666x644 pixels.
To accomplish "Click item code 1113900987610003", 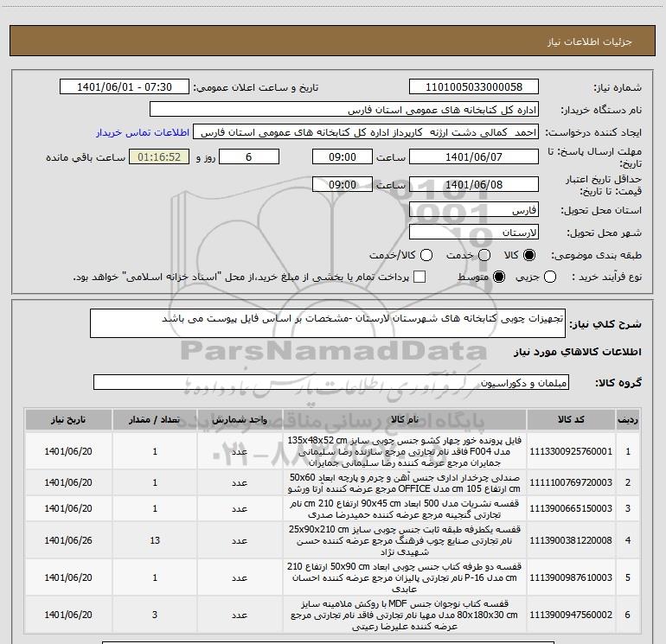I will [x=571, y=577].
